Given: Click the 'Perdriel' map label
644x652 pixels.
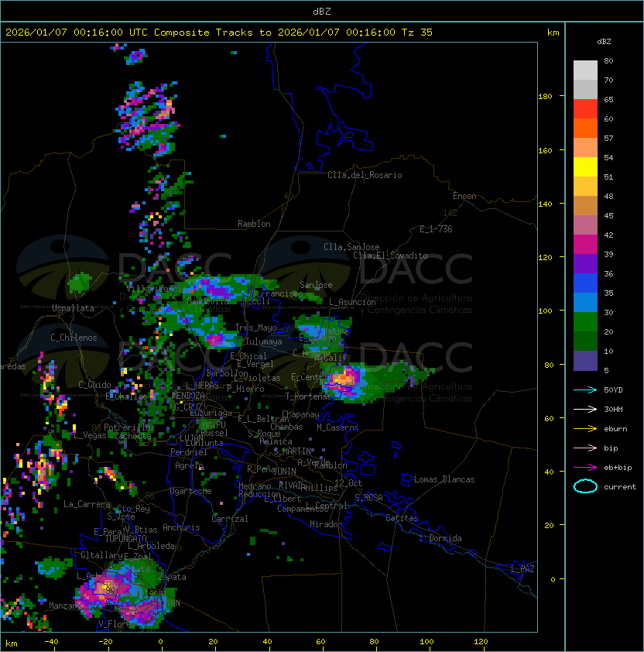Looking at the screenshot, I should tap(189, 452).
